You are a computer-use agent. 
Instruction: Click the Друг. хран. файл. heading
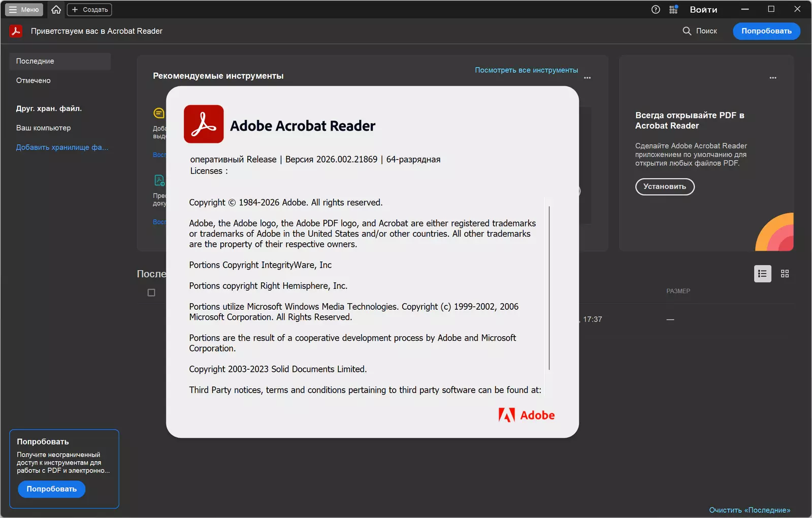click(x=49, y=109)
